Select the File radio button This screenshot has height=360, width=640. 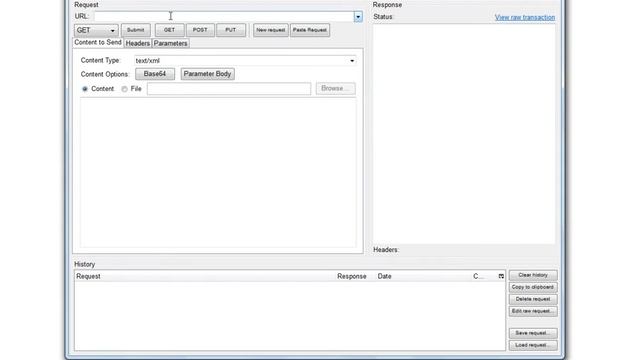coord(124,89)
